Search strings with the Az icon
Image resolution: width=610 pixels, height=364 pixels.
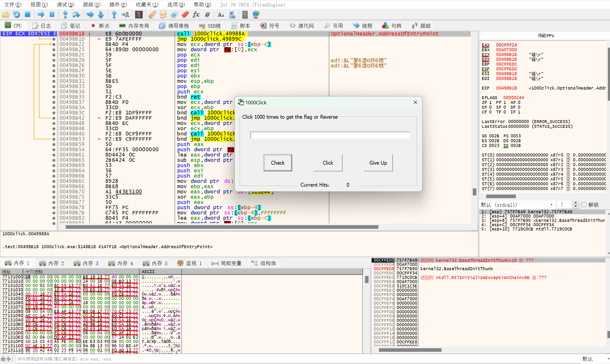221,15
